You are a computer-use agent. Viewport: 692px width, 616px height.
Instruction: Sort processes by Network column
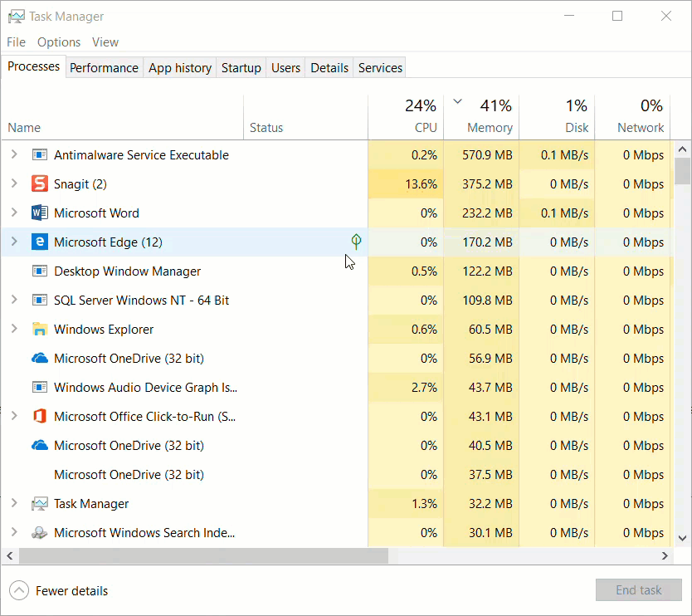[x=632, y=117]
